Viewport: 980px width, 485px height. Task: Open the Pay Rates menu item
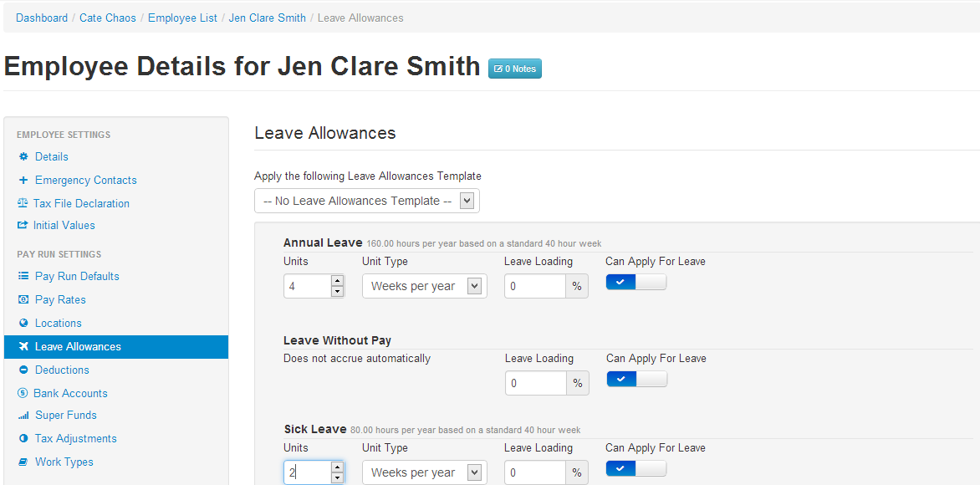click(60, 300)
